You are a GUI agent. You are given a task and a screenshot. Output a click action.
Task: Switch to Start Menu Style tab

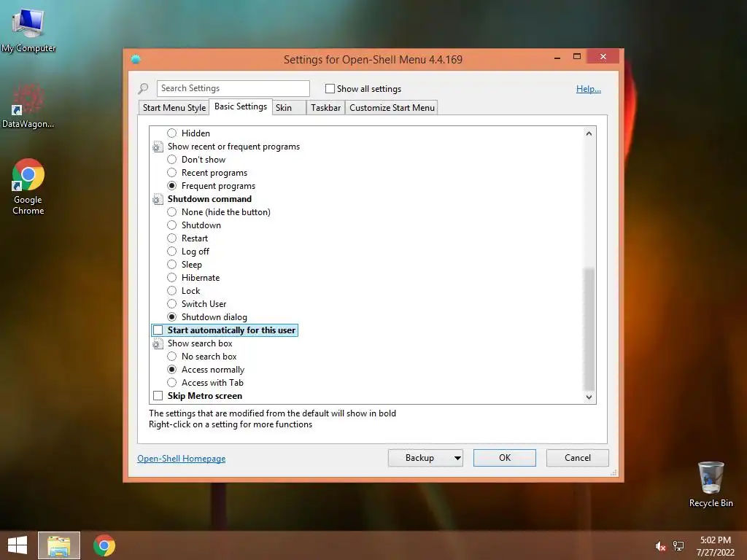pos(174,108)
